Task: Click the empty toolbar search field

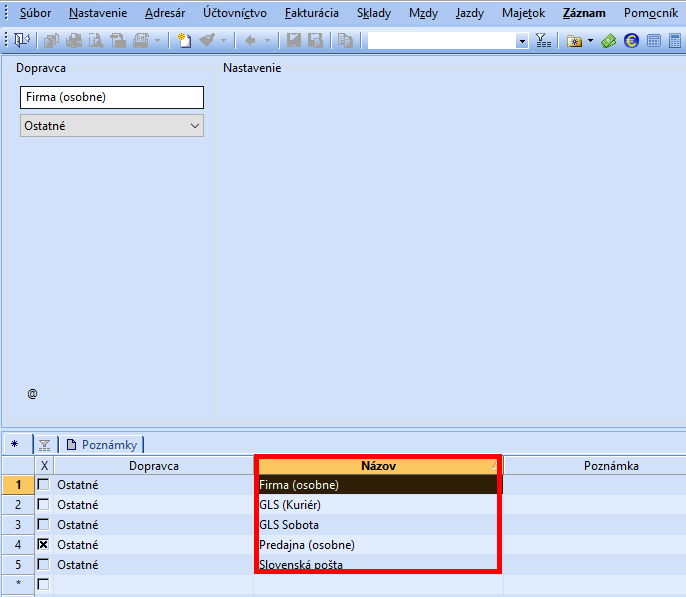Action: click(442, 42)
